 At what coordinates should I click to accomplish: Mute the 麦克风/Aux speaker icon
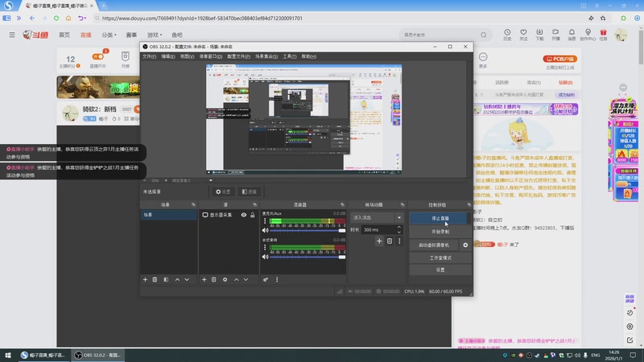[x=266, y=230]
